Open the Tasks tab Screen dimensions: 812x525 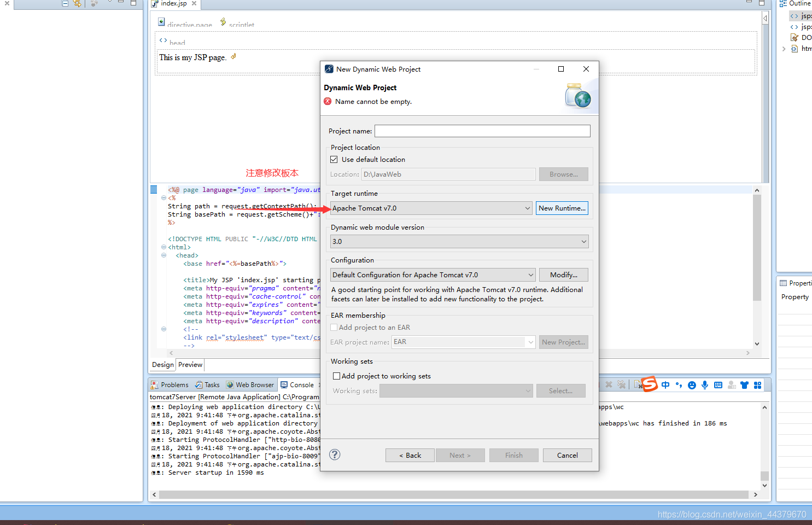click(x=207, y=385)
